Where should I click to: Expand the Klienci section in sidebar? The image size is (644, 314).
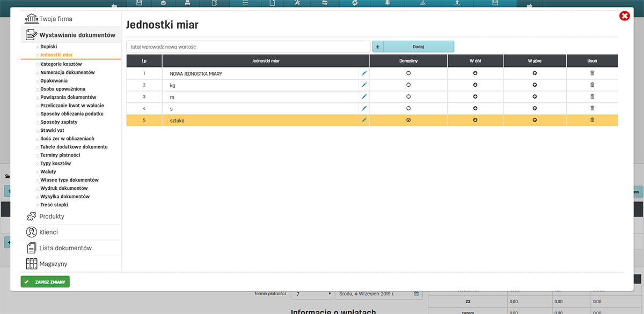pyautogui.click(x=48, y=233)
